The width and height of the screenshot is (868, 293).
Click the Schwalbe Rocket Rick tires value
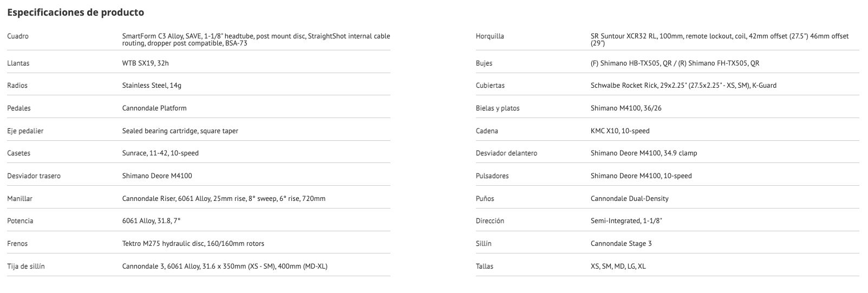click(683, 86)
